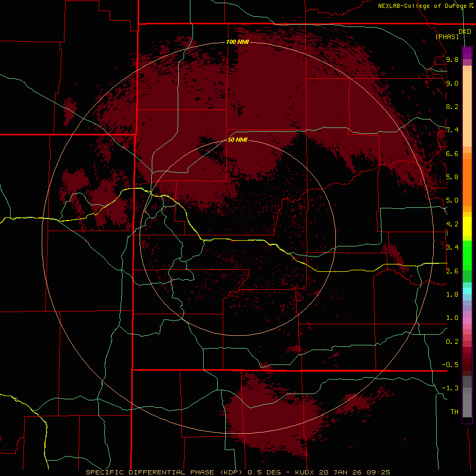Image resolution: width=476 pixels, height=476 pixels.
Task: Click the 4.2 scale value
Action: [452, 224]
